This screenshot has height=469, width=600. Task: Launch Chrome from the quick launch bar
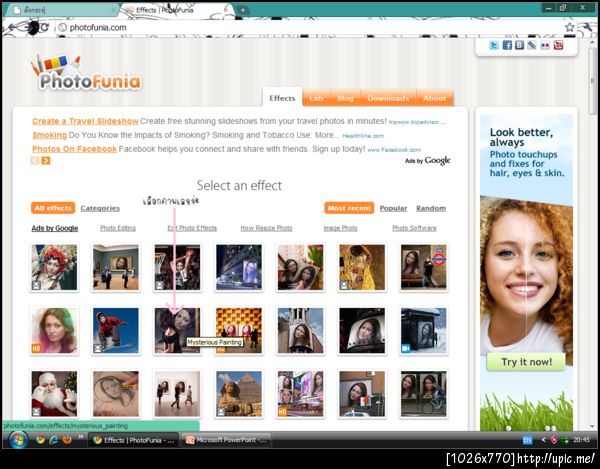coord(40,440)
